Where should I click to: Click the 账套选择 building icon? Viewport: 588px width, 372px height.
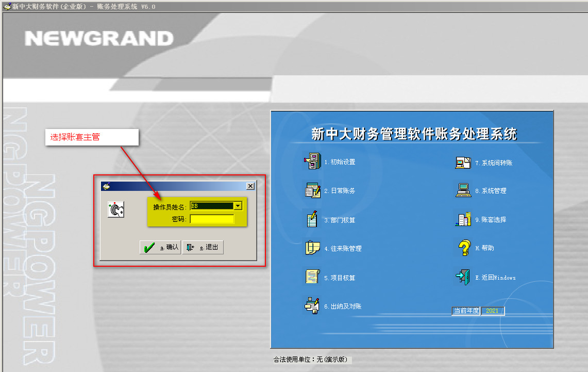tap(463, 219)
